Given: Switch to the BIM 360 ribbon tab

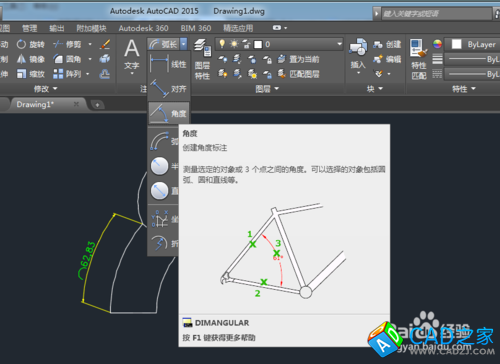Looking at the screenshot, I should click(196, 28).
